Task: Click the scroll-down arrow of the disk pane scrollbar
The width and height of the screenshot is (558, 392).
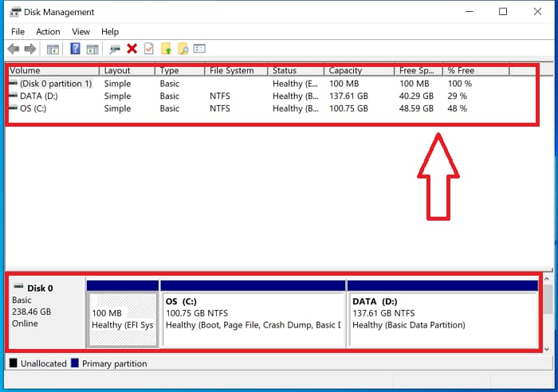Action: (x=548, y=349)
